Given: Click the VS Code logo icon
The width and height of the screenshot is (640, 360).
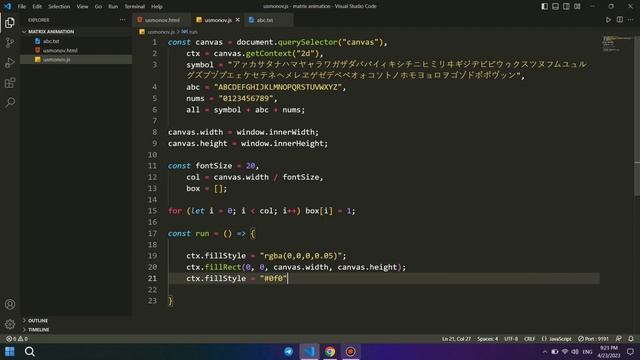Looking at the screenshot, I should (7, 6).
